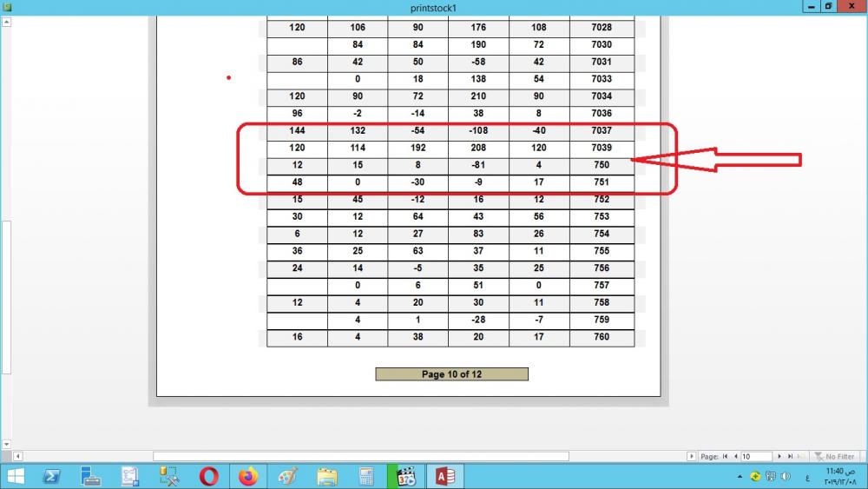The width and height of the screenshot is (868, 489).
Task: Open the Paint app in taskbar
Action: (287, 476)
